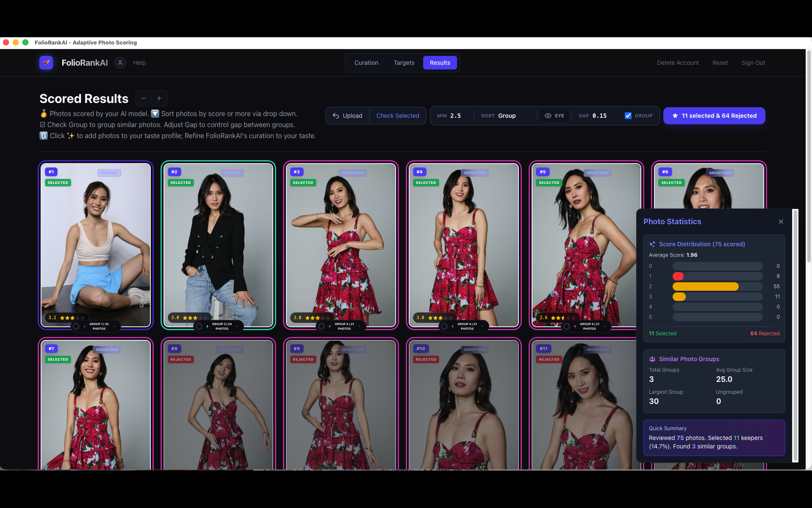Collapse Group 4 chevron on photo #3
The image size is (812, 508).
click(360, 326)
